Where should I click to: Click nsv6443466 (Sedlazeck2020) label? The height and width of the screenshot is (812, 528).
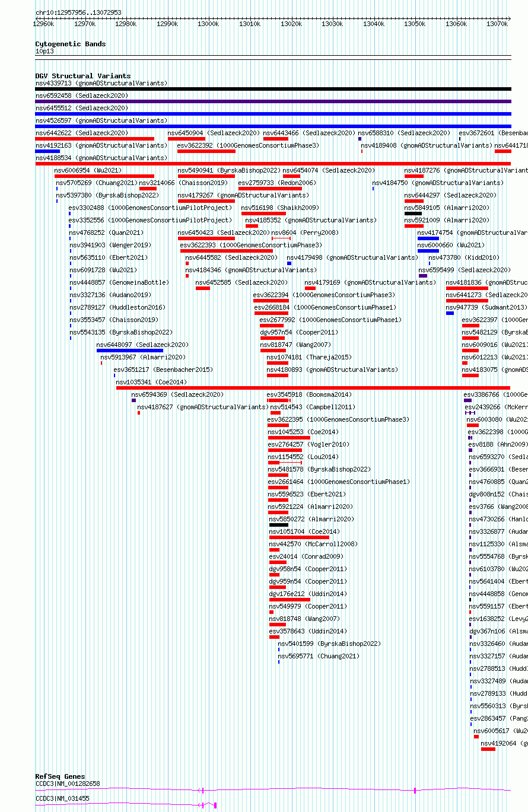309,133
